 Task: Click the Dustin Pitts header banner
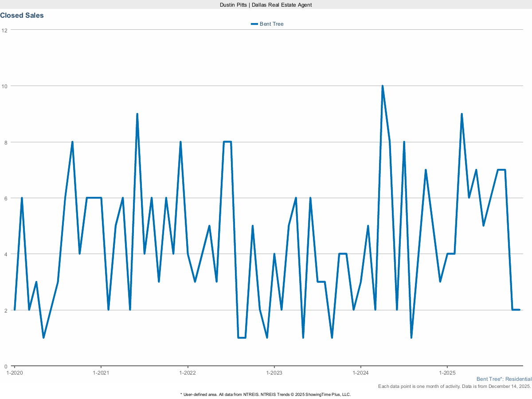[x=266, y=5]
